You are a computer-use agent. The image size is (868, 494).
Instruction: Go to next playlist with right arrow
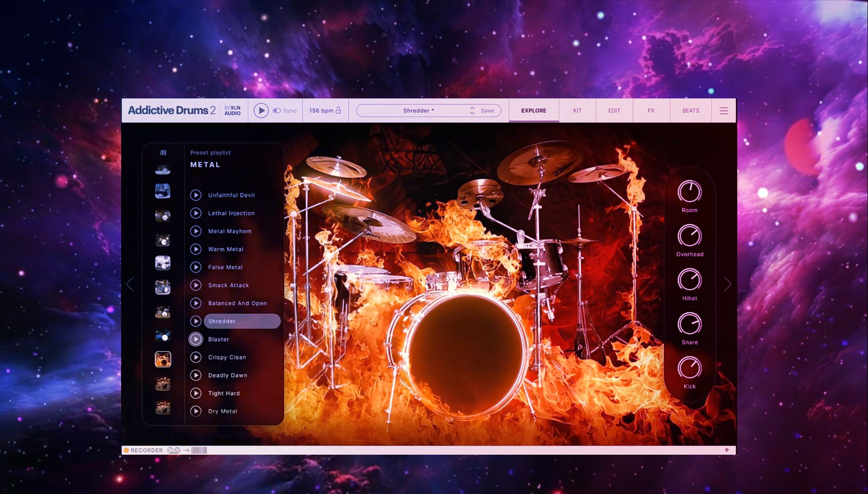click(728, 285)
